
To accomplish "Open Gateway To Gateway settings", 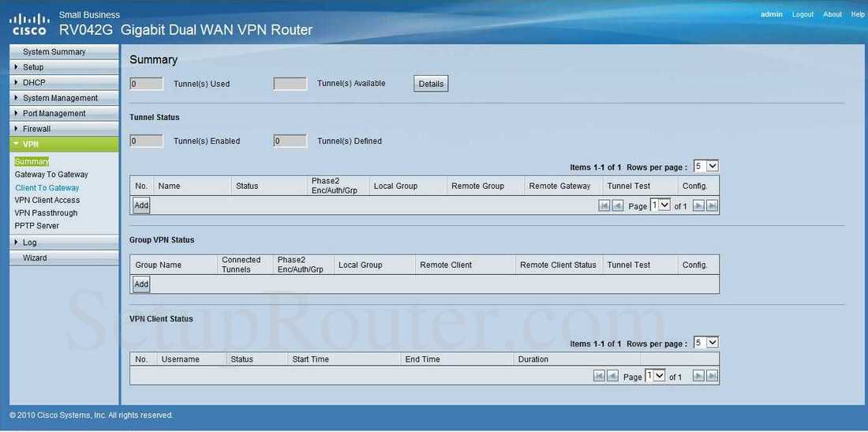I will (x=51, y=175).
